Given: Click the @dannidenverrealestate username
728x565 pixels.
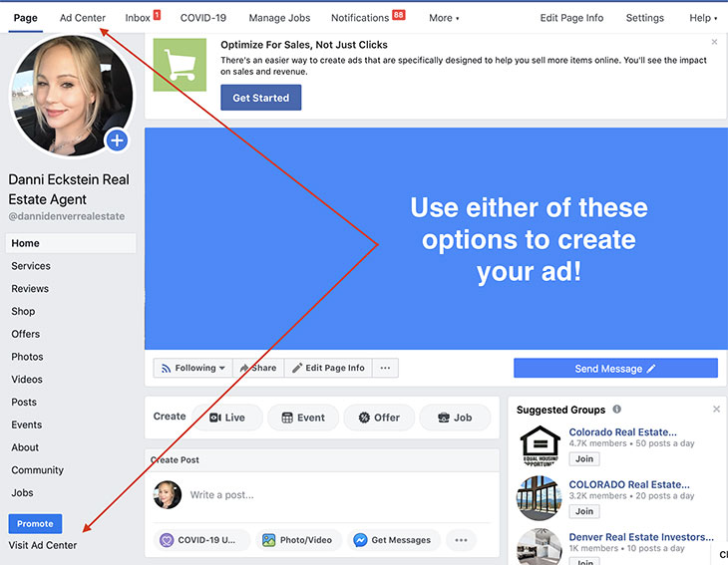Looking at the screenshot, I should 67,216.
